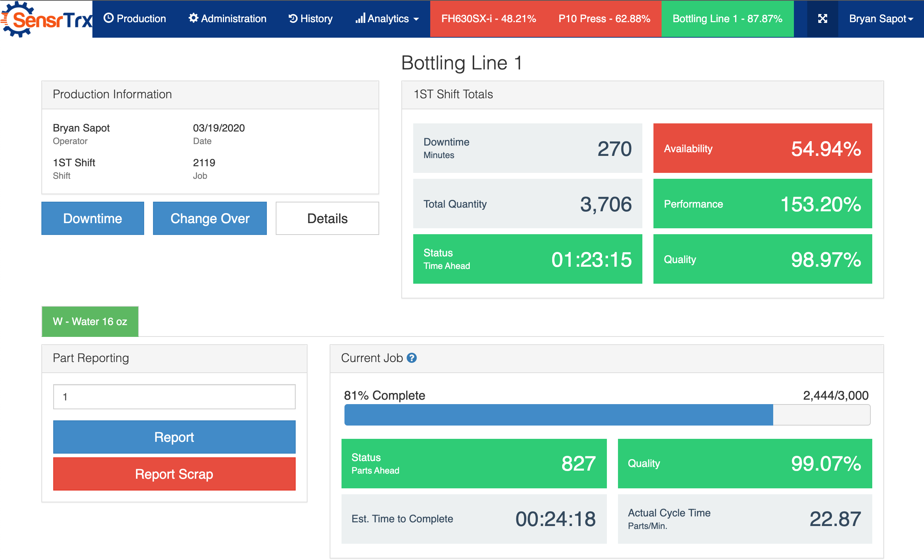Click the Administration gear icon
924x560 pixels.
point(193,18)
